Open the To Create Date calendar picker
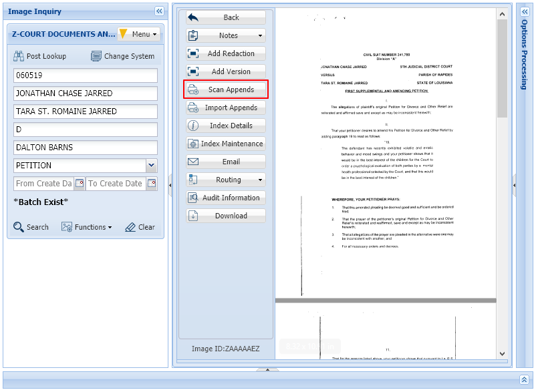Screen dimensions: 536x392 [x=152, y=184]
